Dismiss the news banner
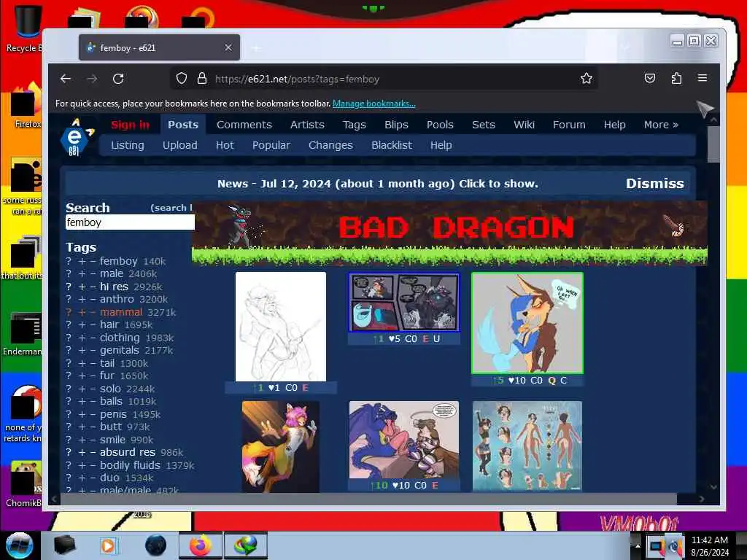This screenshot has height=560, width=747. (x=654, y=183)
